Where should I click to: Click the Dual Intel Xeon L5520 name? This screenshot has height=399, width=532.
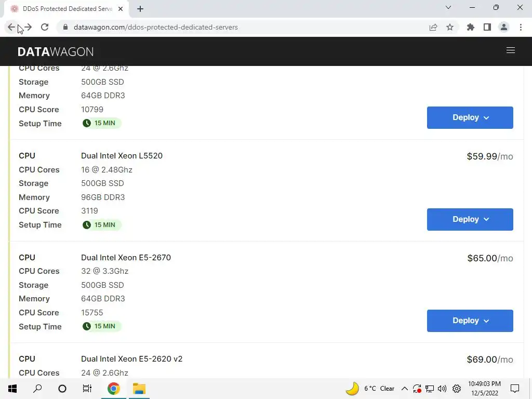122,156
